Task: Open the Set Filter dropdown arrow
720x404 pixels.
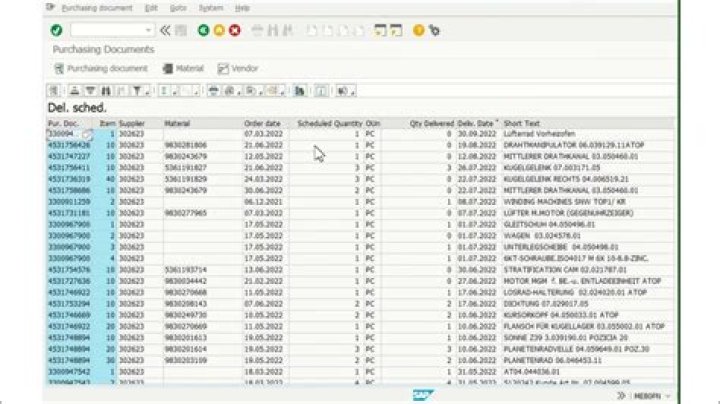Action: click(148, 92)
